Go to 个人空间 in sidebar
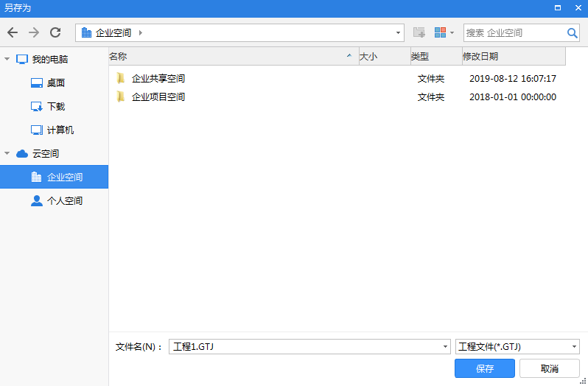588x386 pixels. tap(64, 200)
